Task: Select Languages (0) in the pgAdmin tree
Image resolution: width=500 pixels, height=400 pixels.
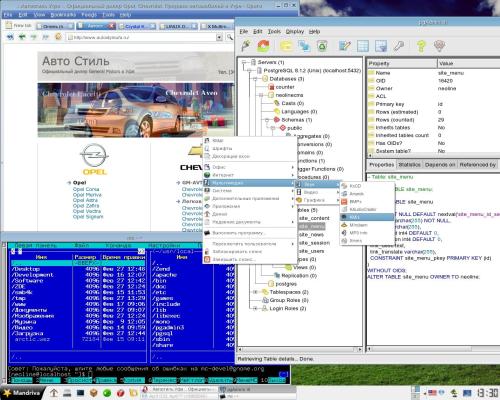Action: (x=299, y=112)
